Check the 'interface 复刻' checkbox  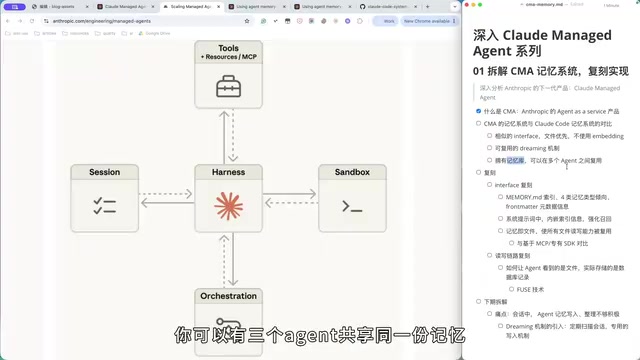pyautogui.click(x=489, y=184)
